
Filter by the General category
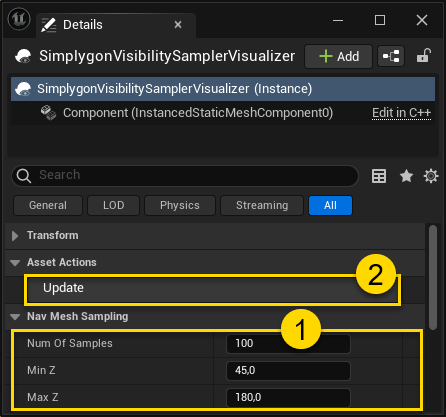48,205
